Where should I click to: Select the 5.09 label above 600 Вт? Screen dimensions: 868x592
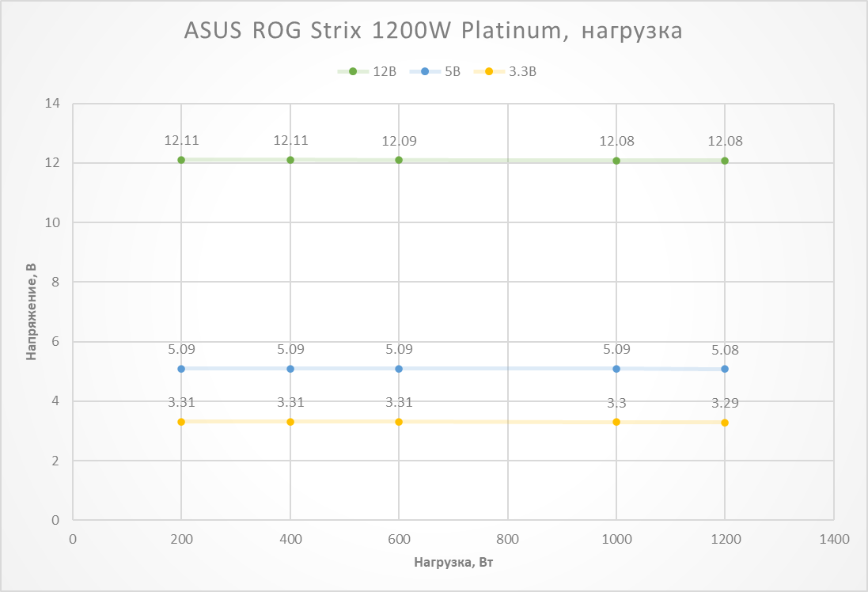pos(399,350)
